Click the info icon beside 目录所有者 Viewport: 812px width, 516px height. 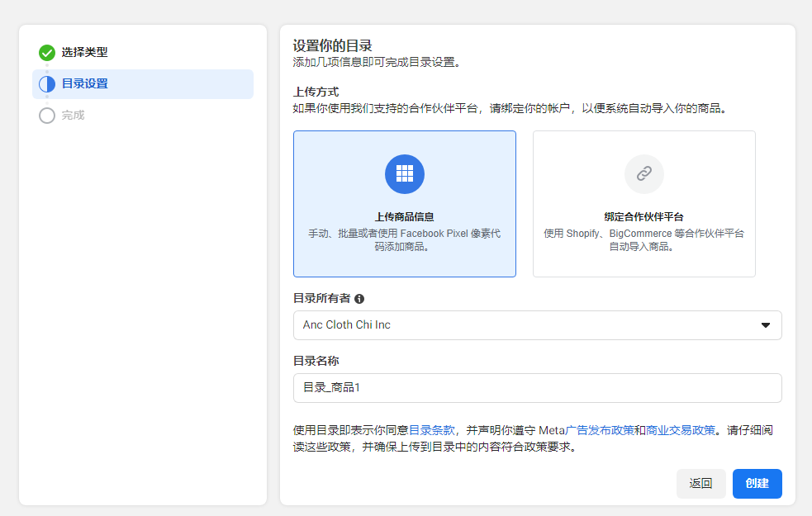coord(359,299)
